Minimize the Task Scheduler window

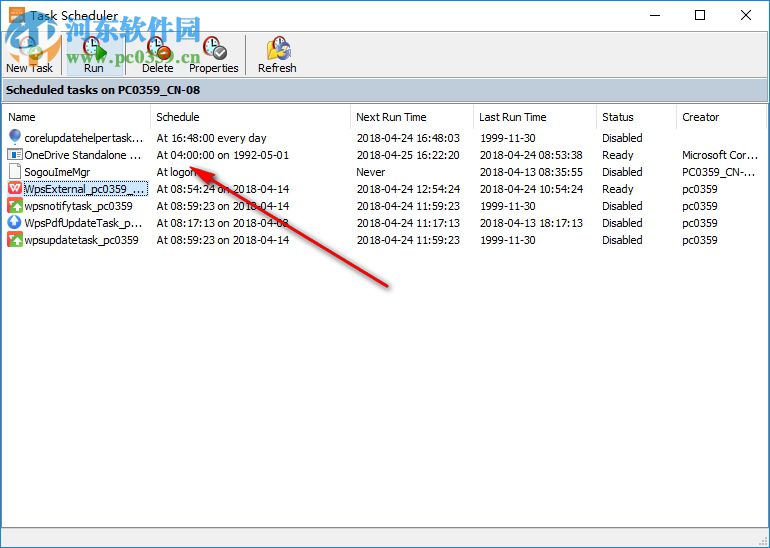pos(655,15)
